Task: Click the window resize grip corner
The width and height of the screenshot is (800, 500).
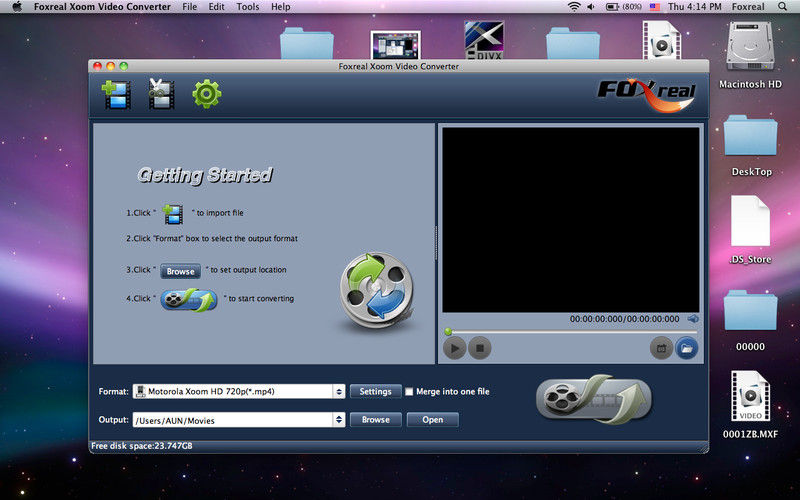Action: tap(704, 448)
